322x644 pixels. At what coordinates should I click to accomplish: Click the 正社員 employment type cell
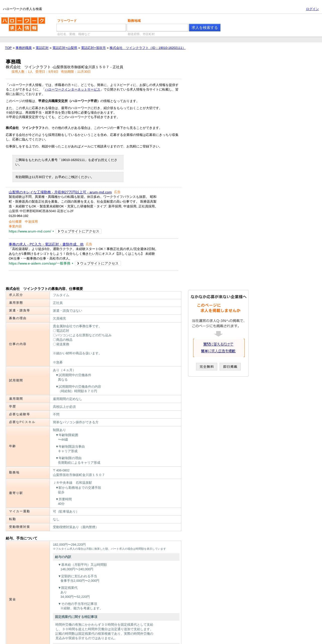[x=115, y=303]
